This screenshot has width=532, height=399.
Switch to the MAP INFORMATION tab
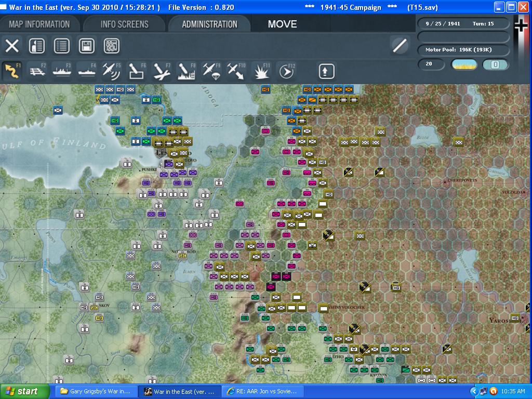(x=39, y=24)
